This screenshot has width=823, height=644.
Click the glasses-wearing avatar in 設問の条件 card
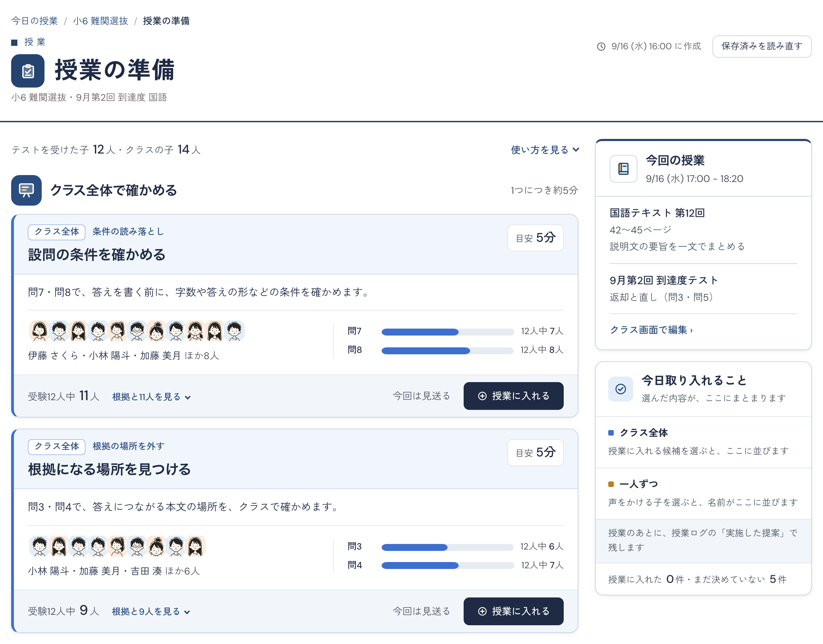(137, 331)
